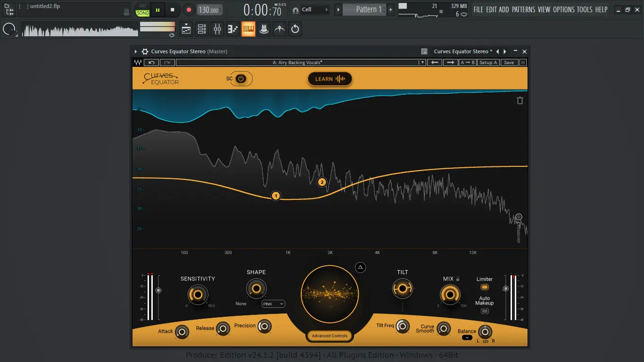Image resolution: width=644 pixels, height=362 pixels.
Task: Toggle the highlighted browser/plugin picker button
Action: tap(248, 29)
